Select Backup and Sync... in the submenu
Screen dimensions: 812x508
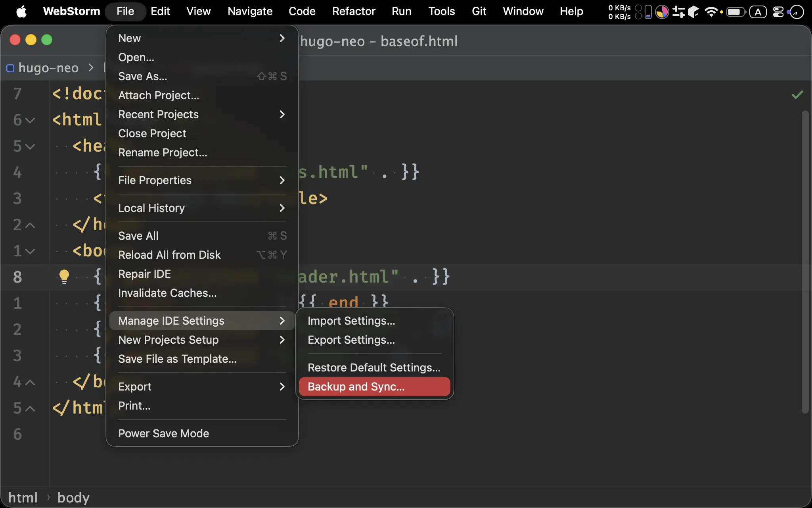375,387
